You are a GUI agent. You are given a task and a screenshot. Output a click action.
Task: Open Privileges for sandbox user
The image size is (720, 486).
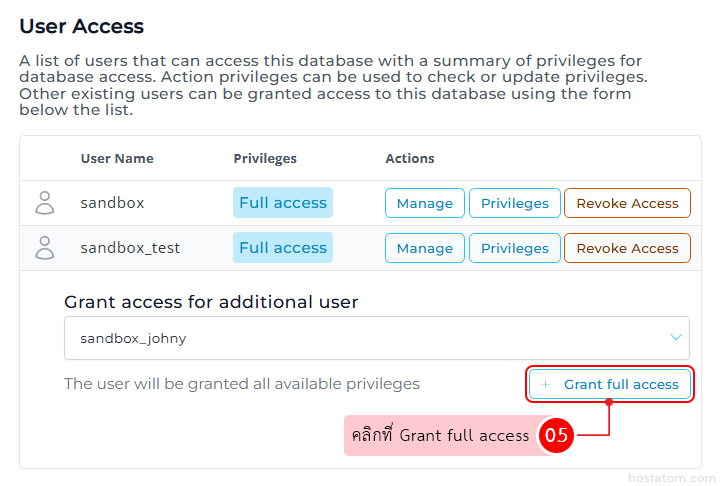pos(514,203)
